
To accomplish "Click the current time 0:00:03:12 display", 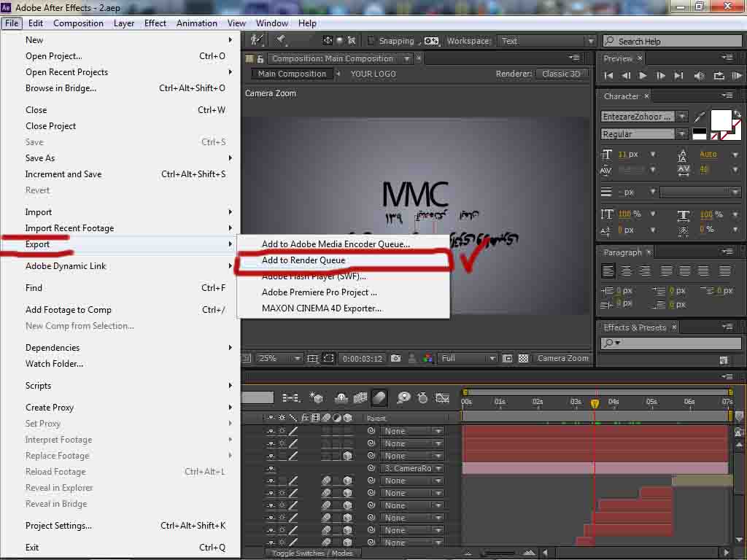I will click(362, 359).
